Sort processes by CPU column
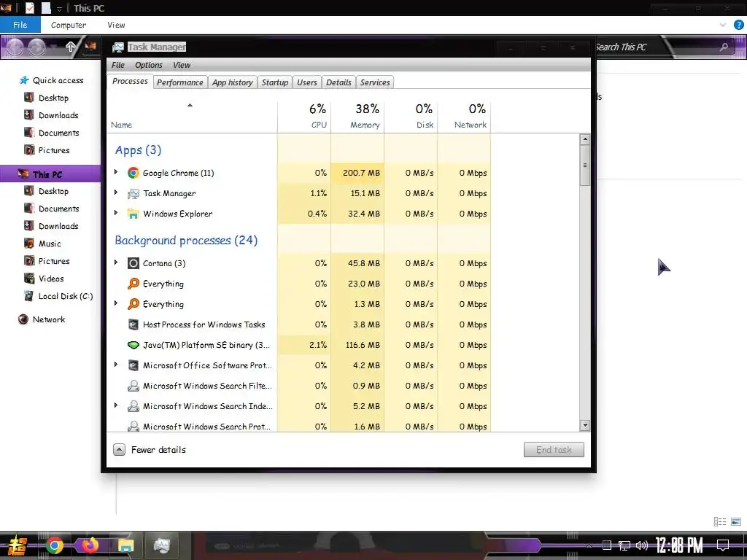The width and height of the screenshot is (747, 560). [304, 116]
